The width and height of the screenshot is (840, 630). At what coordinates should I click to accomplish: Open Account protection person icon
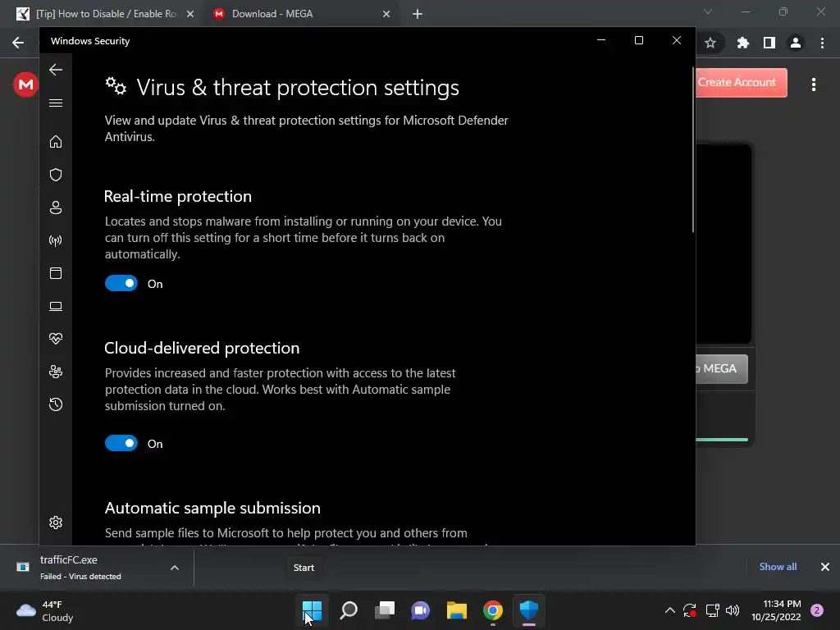(x=56, y=208)
